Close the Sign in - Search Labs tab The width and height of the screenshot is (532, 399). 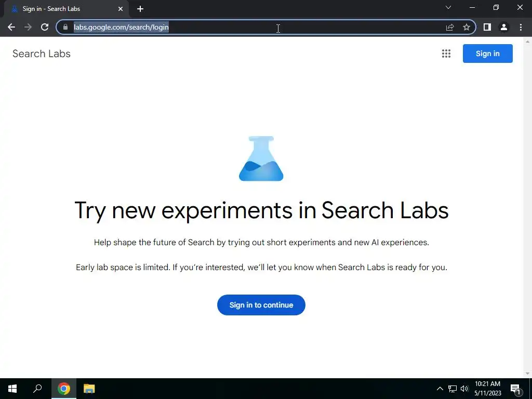pyautogui.click(x=121, y=9)
